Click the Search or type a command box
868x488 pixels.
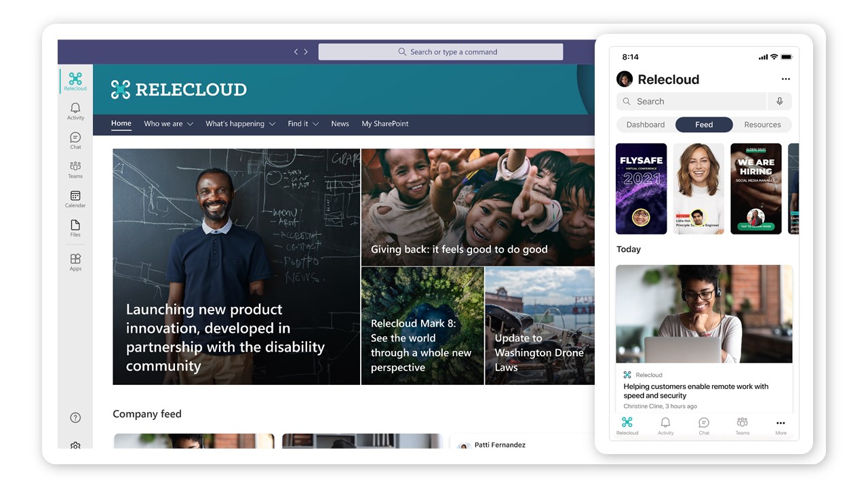pyautogui.click(x=441, y=52)
